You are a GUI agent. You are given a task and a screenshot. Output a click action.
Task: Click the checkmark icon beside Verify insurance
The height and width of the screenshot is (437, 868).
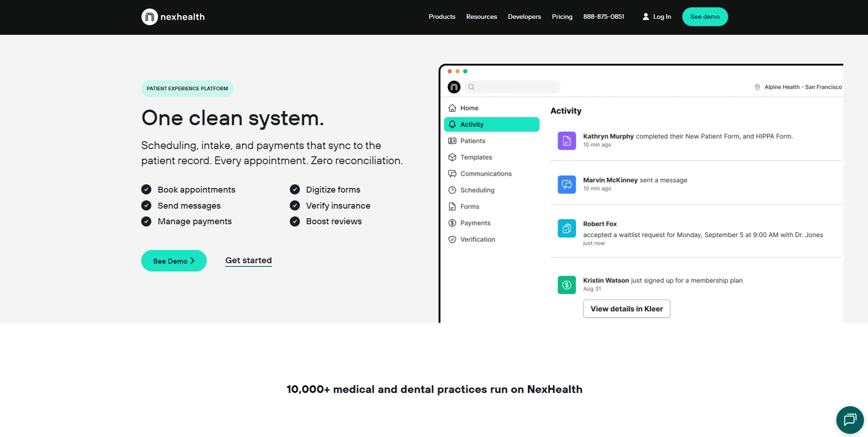coord(295,205)
